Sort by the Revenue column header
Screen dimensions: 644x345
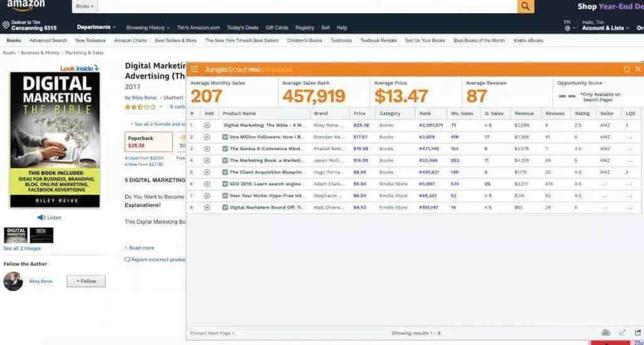(x=525, y=113)
